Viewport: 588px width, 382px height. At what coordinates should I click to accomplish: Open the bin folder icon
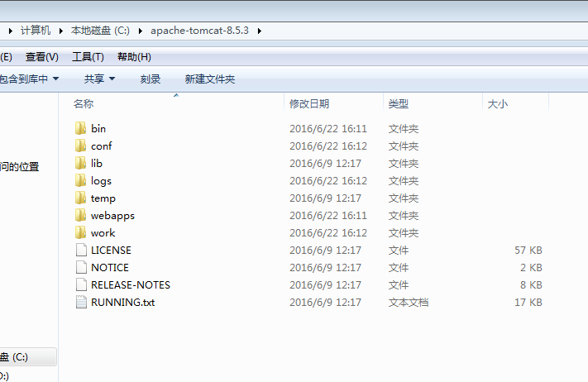(x=80, y=128)
